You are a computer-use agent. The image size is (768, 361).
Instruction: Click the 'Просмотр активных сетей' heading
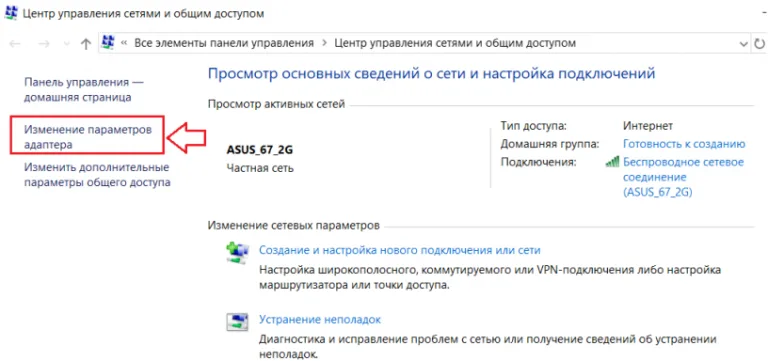click(276, 104)
